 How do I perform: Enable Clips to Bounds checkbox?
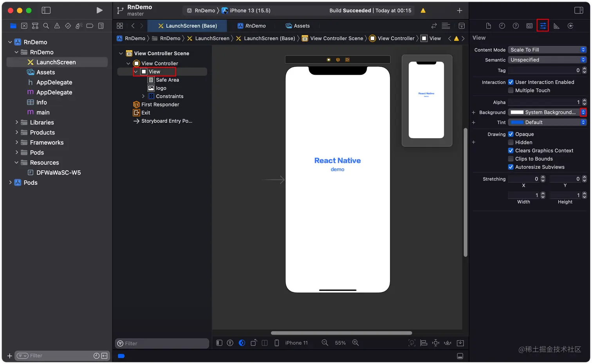pyautogui.click(x=511, y=159)
